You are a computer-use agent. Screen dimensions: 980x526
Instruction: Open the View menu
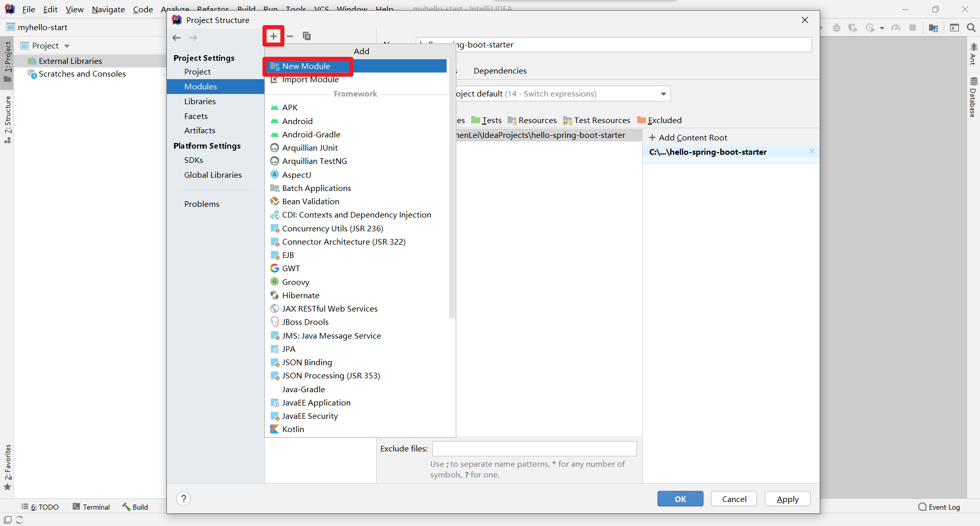point(75,9)
